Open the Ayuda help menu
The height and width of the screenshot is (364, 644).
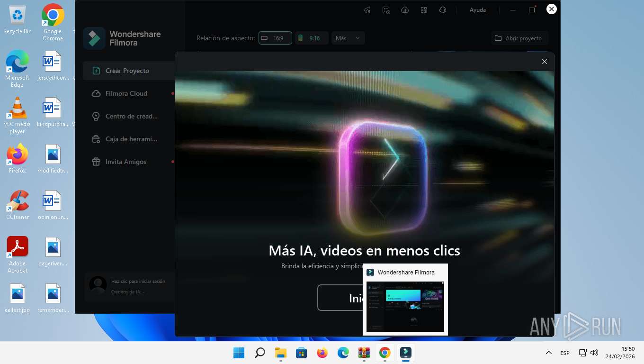477,10
